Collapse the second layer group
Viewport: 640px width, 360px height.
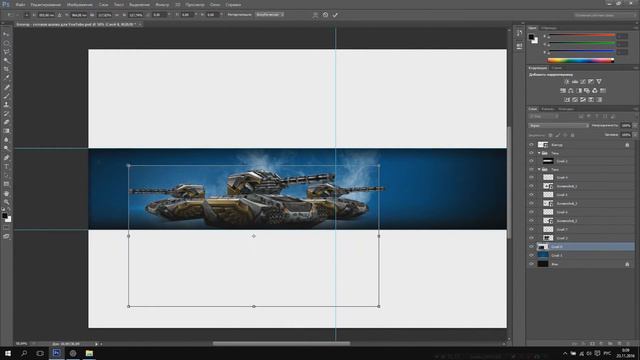pyautogui.click(x=539, y=169)
